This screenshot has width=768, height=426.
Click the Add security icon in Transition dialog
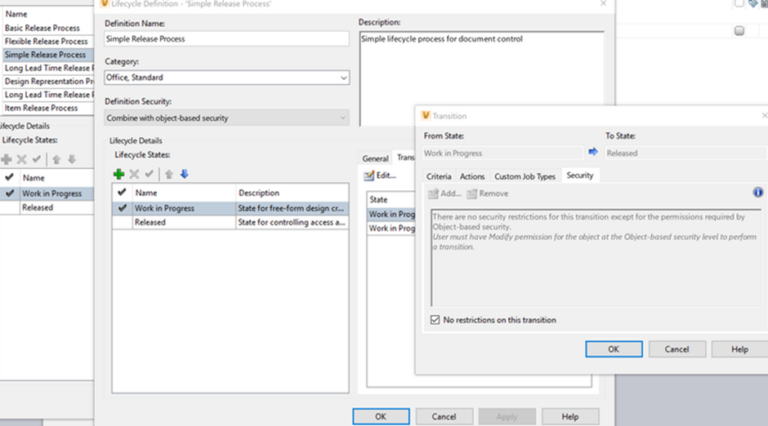[x=433, y=194]
